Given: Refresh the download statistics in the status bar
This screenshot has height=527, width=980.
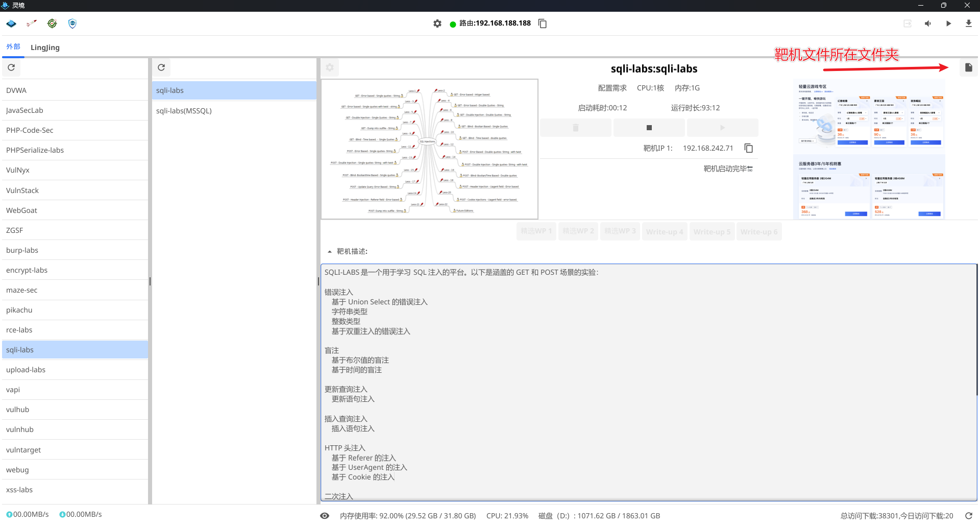Looking at the screenshot, I should click(968, 516).
